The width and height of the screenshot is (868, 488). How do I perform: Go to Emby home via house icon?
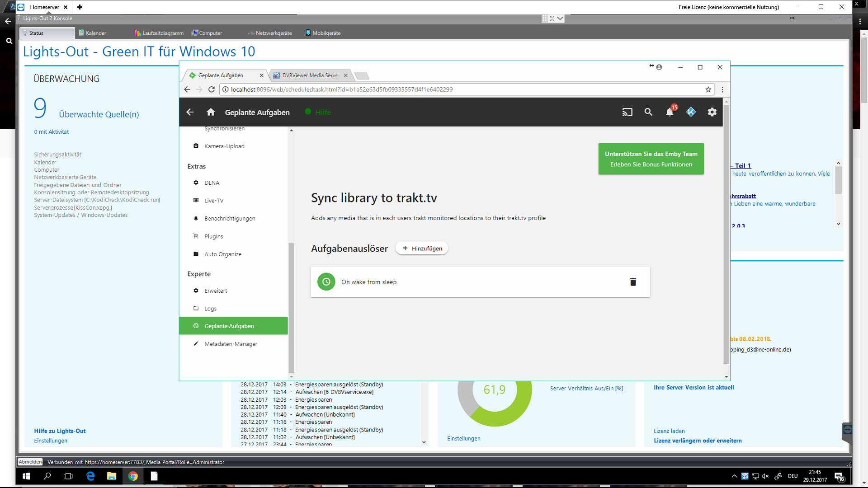pos(211,112)
